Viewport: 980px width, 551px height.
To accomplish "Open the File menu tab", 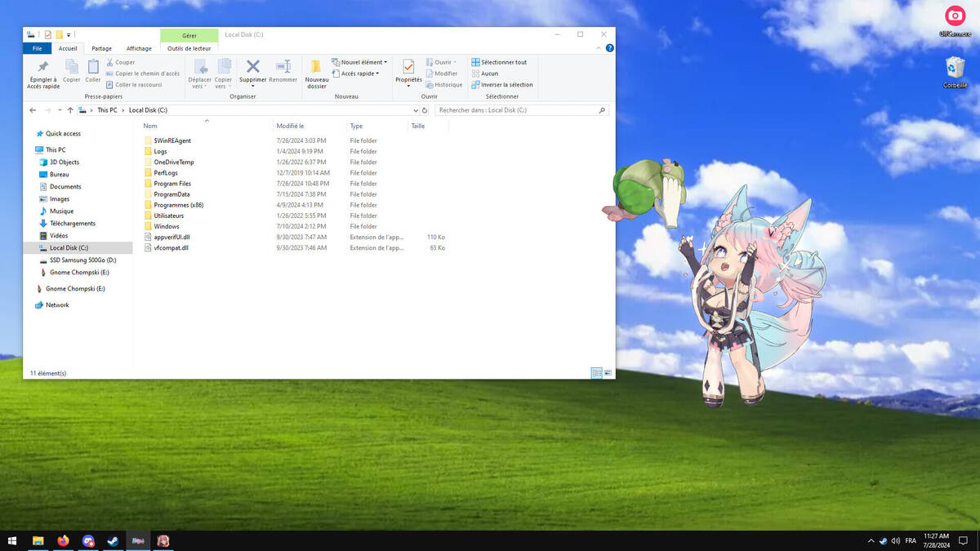I will [x=38, y=48].
